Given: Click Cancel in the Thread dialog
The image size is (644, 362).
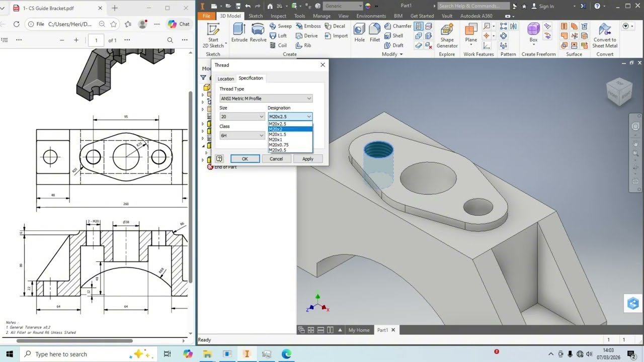Looking at the screenshot, I should 276,159.
